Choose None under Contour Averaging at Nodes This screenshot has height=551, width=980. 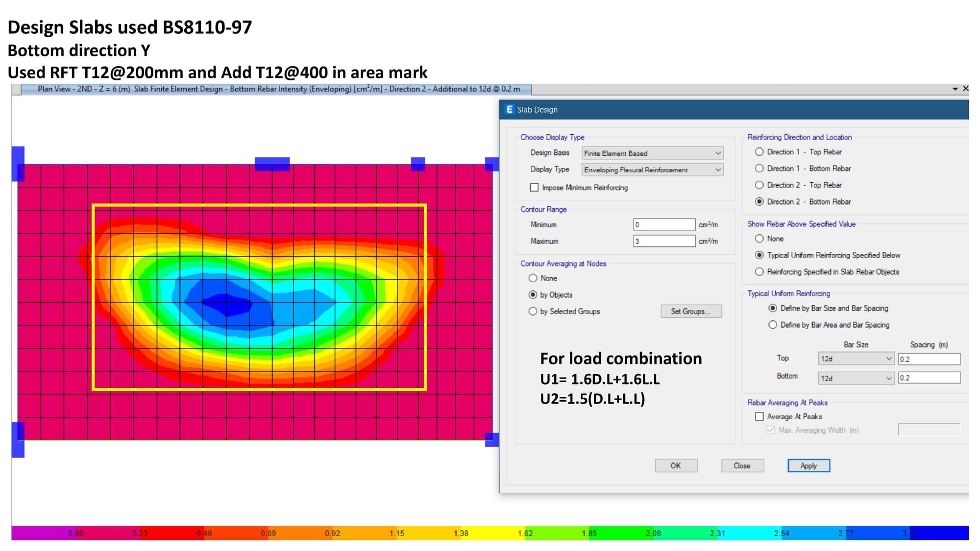533,278
